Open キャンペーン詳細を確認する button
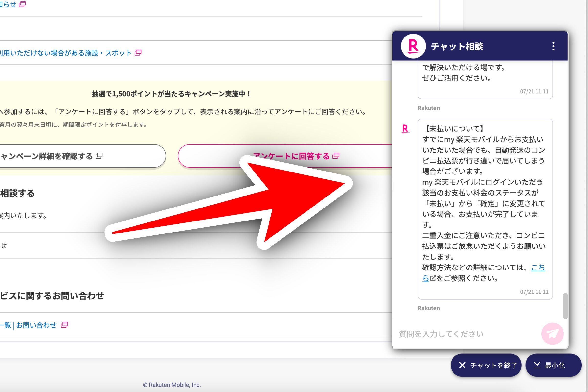This screenshot has width=588, height=392. click(x=83, y=156)
